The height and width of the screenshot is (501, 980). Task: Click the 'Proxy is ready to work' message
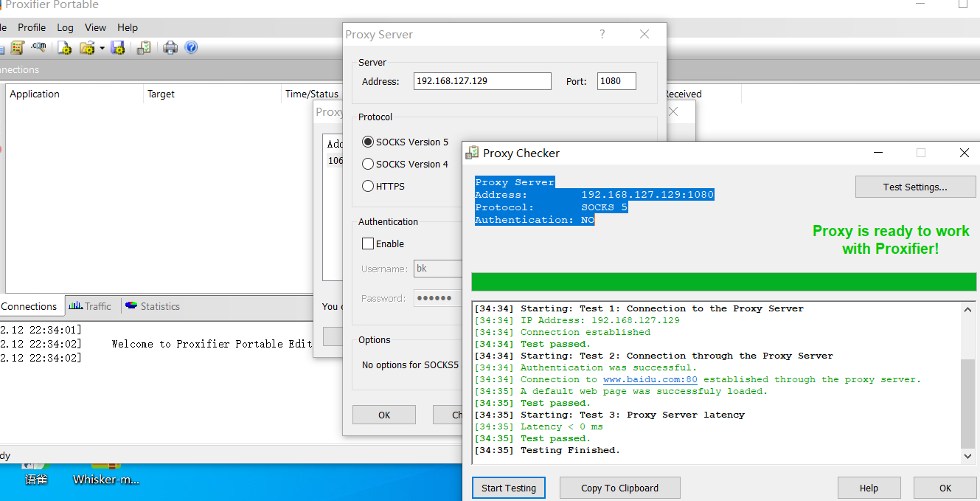click(x=891, y=240)
